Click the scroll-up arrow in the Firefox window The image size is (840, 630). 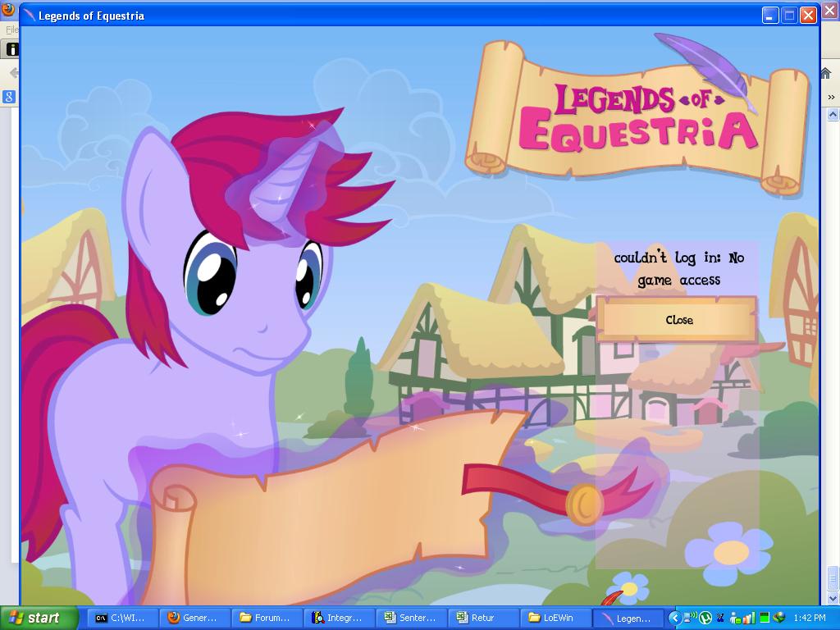click(x=833, y=114)
